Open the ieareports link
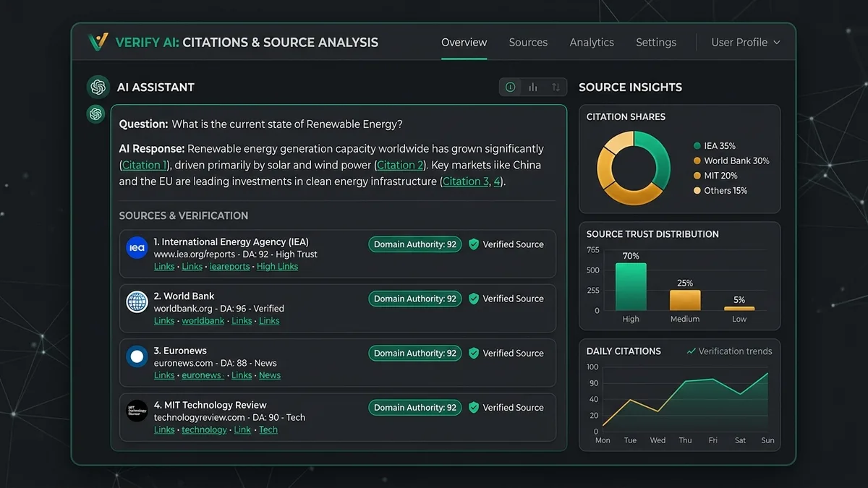 [229, 267]
